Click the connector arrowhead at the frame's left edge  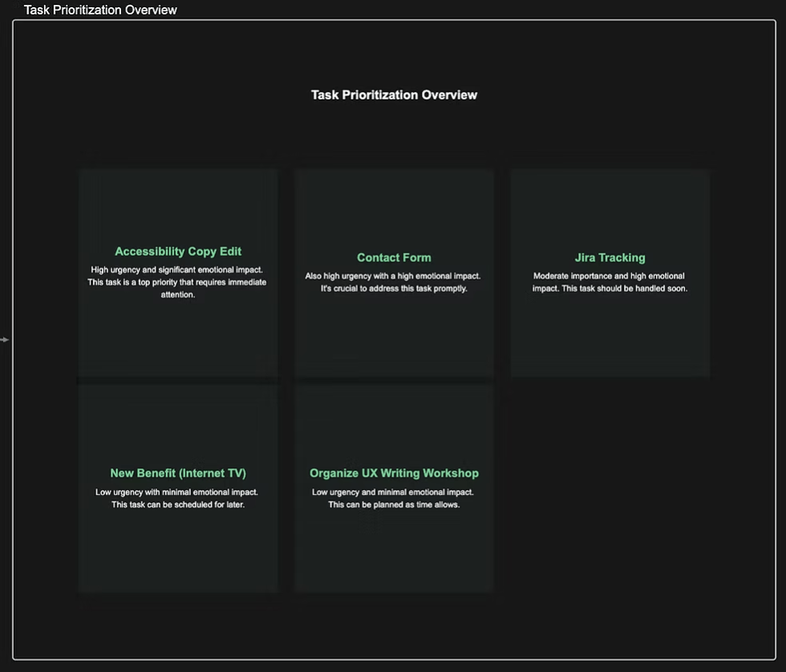coord(5,339)
